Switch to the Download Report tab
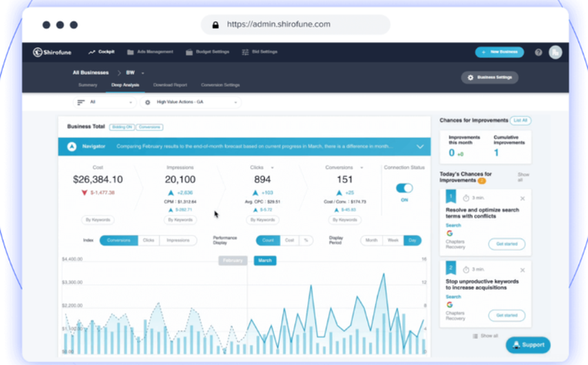The image size is (588, 365). 170,85
